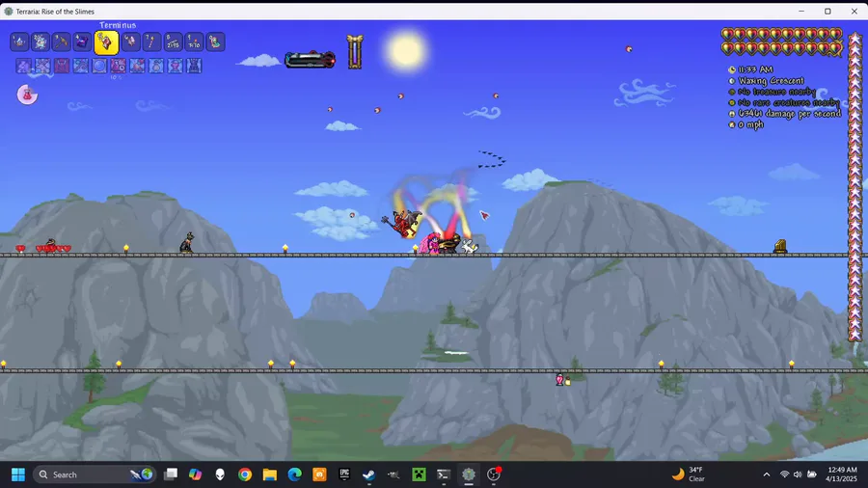The height and width of the screenshot is (488, 868).
Task: Open the Windows Start menu
Action: click(18, 474)
